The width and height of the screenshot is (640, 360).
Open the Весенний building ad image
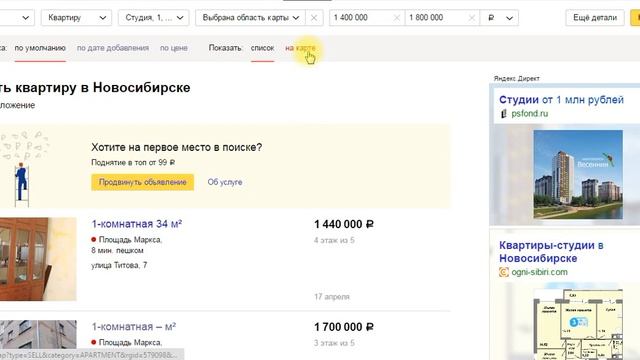[578, 175]
